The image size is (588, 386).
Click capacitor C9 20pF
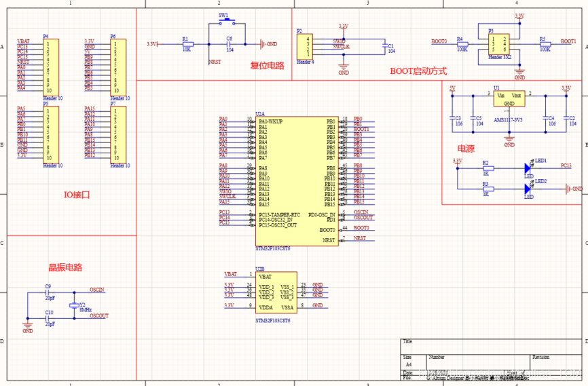point(48,292)
